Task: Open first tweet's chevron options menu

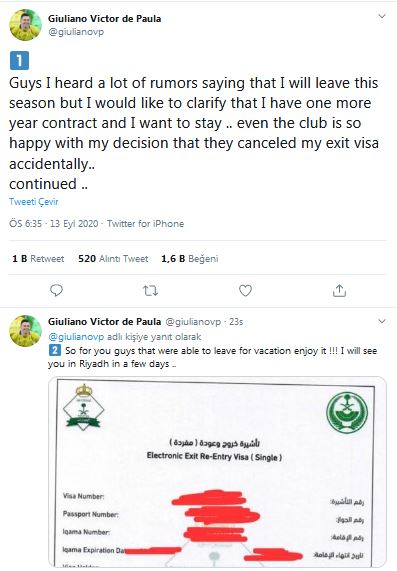Action: (x=382, y=16)
